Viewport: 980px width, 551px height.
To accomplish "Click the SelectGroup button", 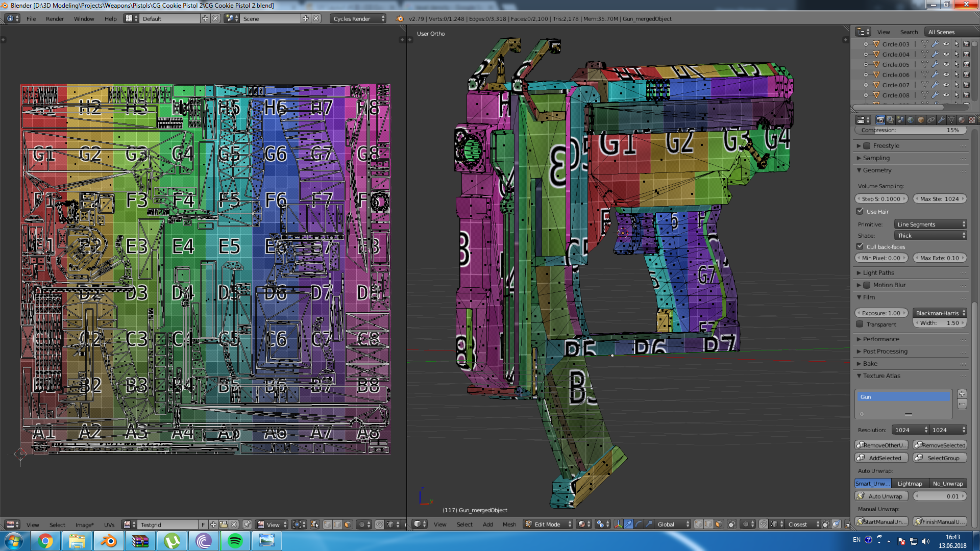I will click(x=940, y=458).
